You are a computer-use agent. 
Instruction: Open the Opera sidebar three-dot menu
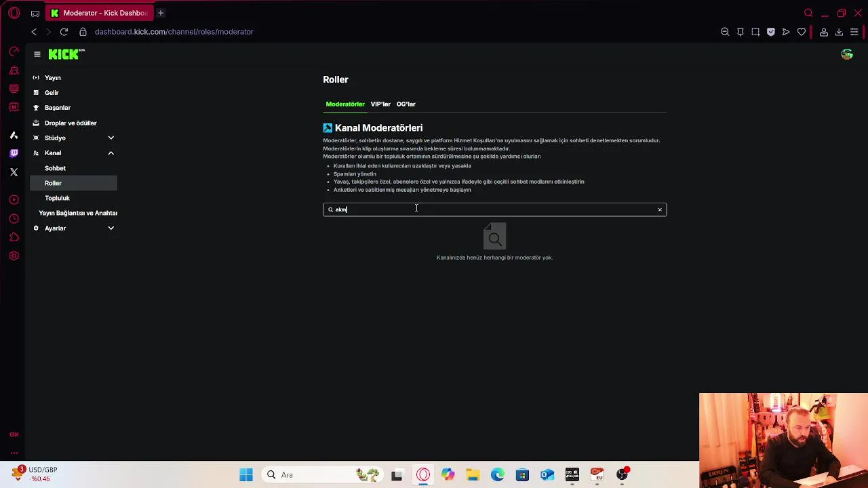(14, 453)
